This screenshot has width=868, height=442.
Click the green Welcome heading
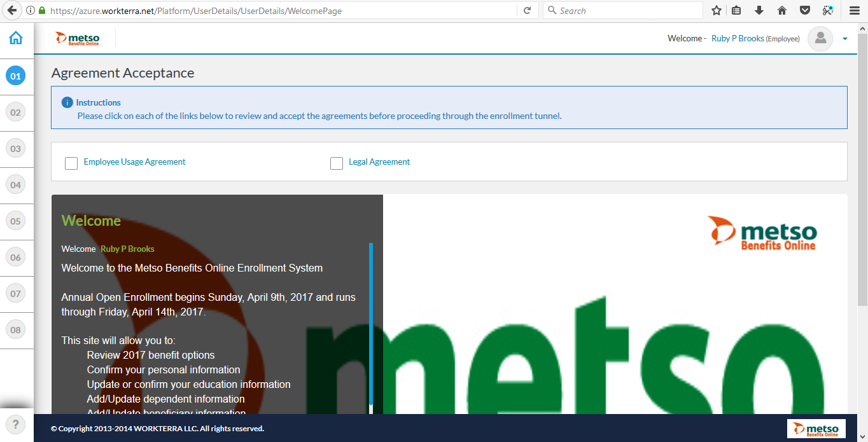tap(91, 221)
